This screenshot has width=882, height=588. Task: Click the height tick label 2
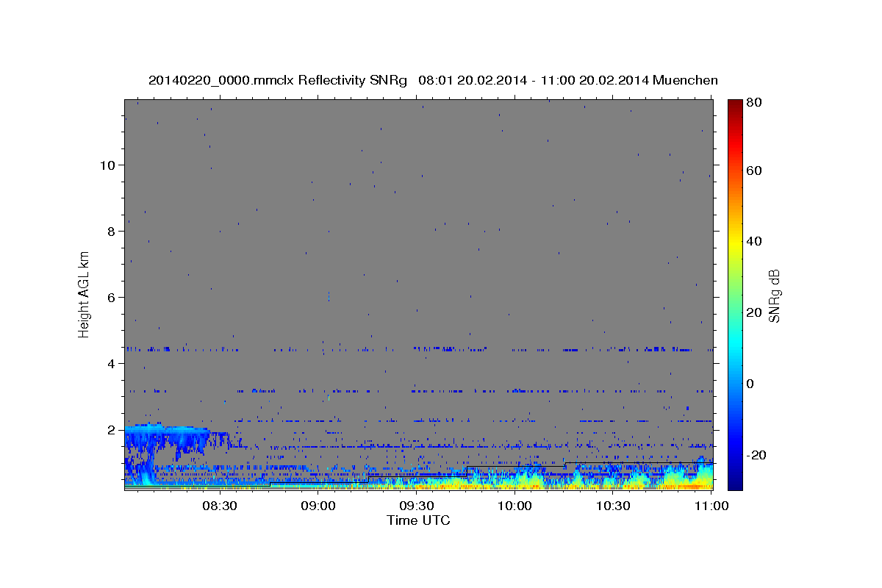coord(111,429)
